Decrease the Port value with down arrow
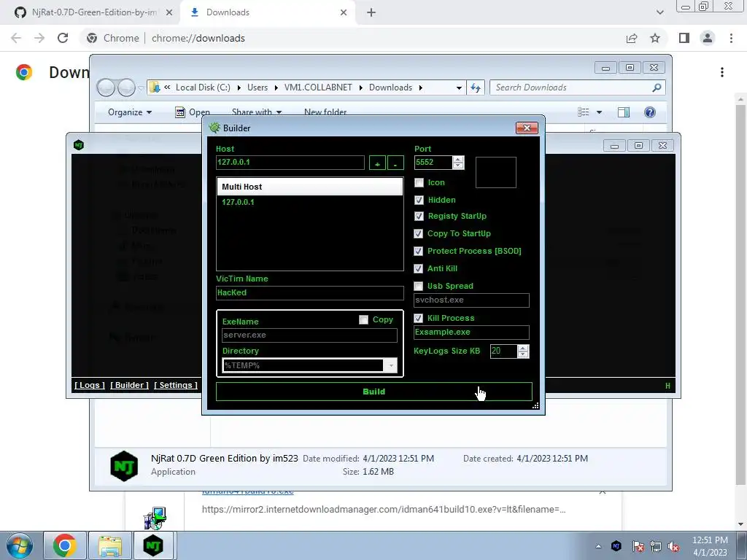This screenshot has height=560, width=747. pos(458,166)
